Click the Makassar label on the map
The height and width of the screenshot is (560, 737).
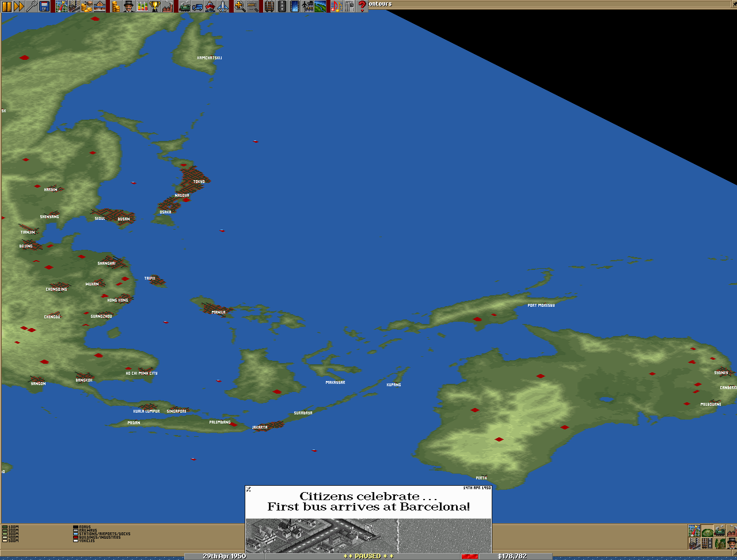pos(335,383)
